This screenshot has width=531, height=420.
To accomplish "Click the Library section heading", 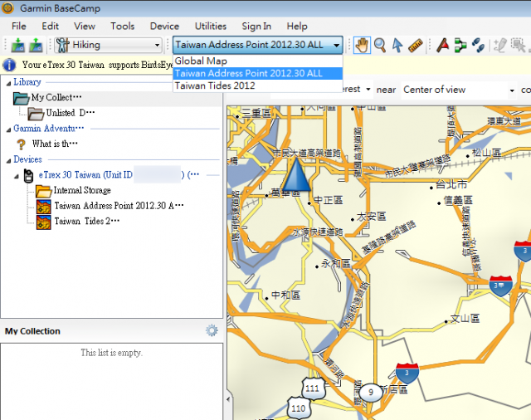I will tap(27, 82).
